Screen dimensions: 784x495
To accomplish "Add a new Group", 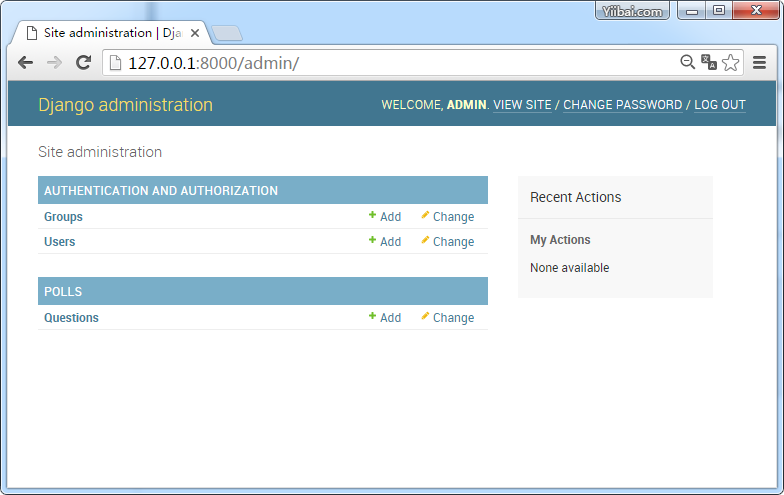I will point(385,217).
